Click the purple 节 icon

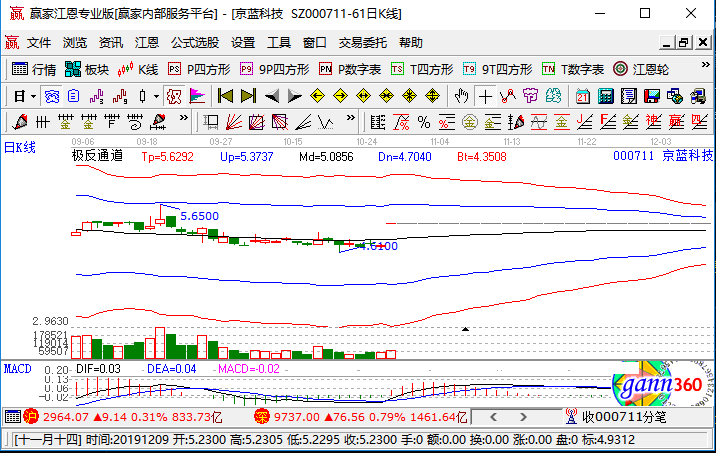[x=531, y=96]
